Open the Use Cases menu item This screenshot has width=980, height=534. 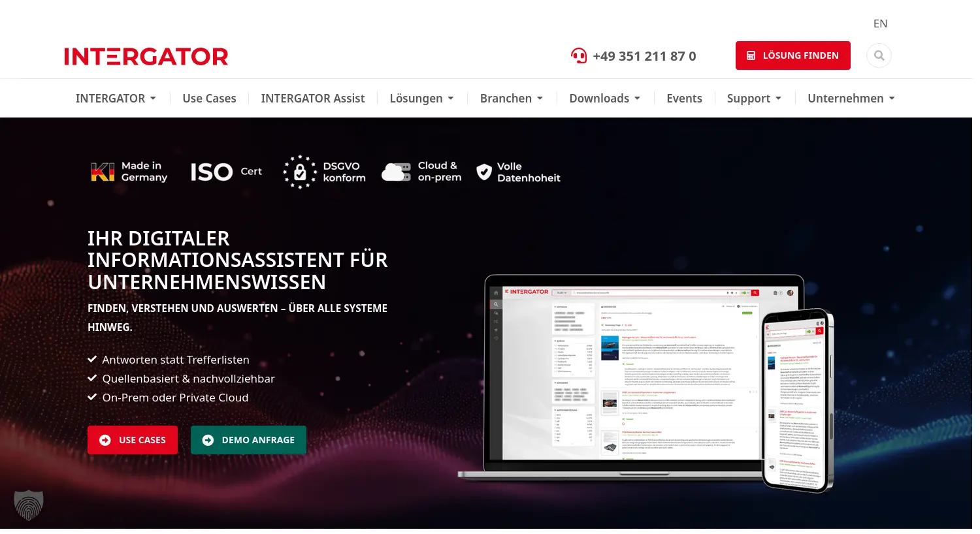point(209,99)
